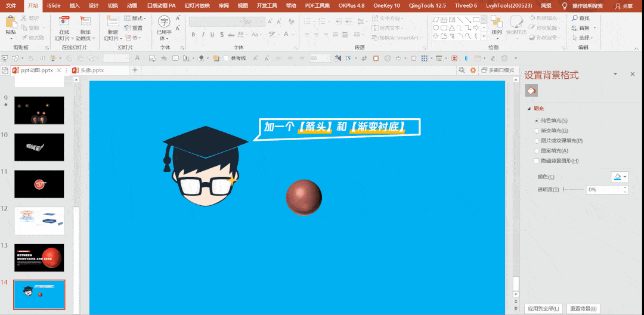Enable hide background graphics (隐藏背景图形) checkbox
Screen dimensions: 644x315
coord(537,161)
